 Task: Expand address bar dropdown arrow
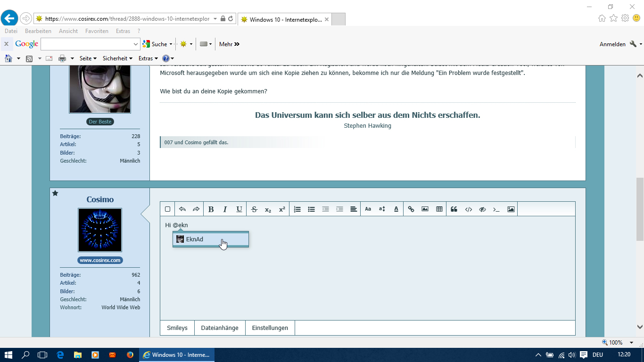pos(215,19)
